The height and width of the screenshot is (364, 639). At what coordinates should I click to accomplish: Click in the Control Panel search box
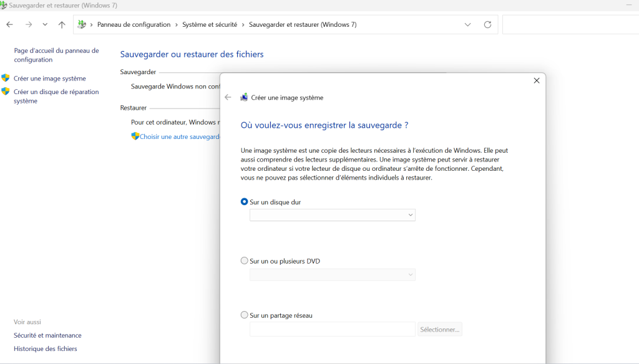pyautogui.click(x=570, y=24)
